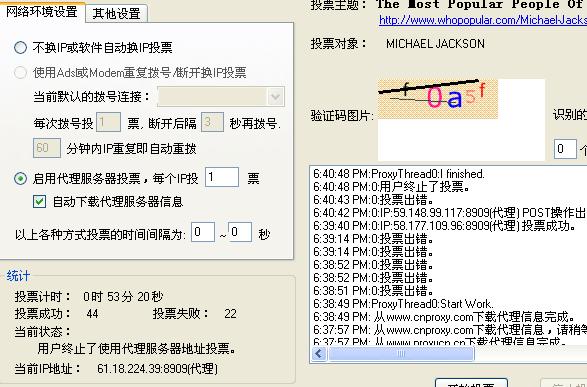Click the 每个IP投 votes input field
This screenshot has height=387, width=587.
222,177
